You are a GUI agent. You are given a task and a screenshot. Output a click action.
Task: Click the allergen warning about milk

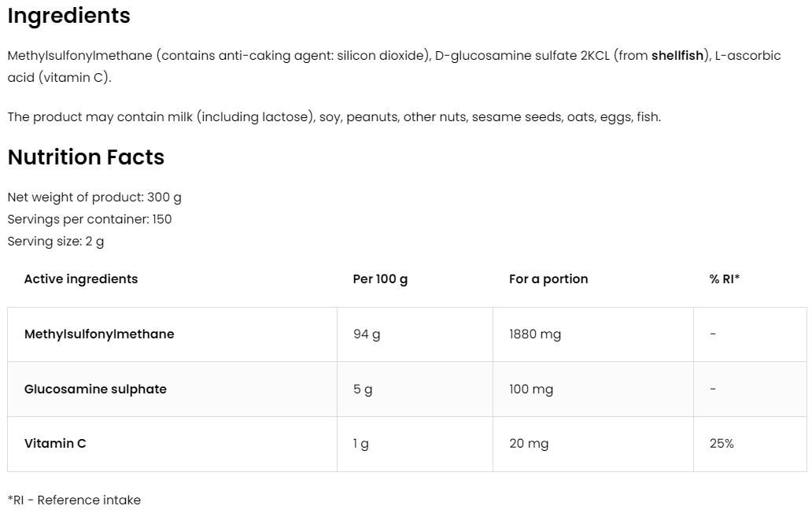pyautogui.click(x=334, y=117)
